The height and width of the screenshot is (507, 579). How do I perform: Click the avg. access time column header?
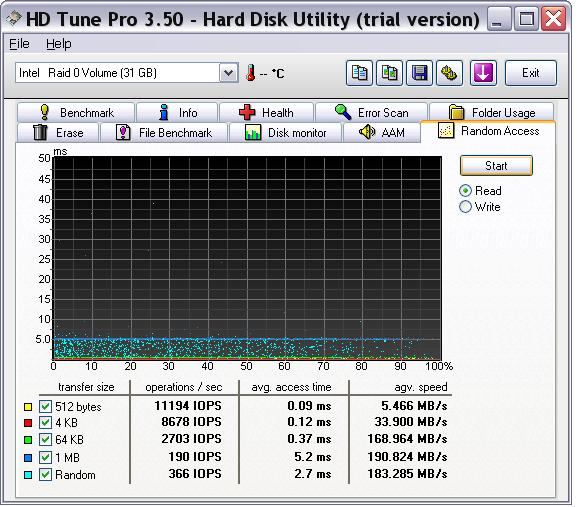click(291, 387)
